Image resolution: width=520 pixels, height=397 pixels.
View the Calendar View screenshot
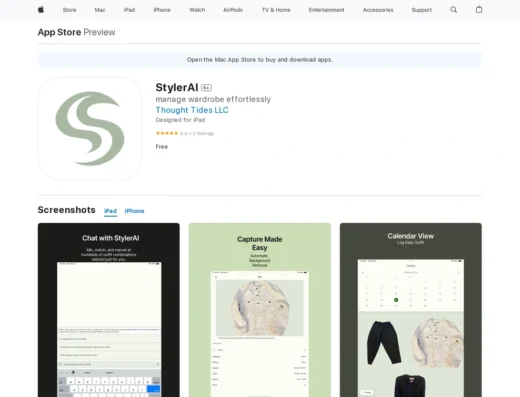click(411, 310)
